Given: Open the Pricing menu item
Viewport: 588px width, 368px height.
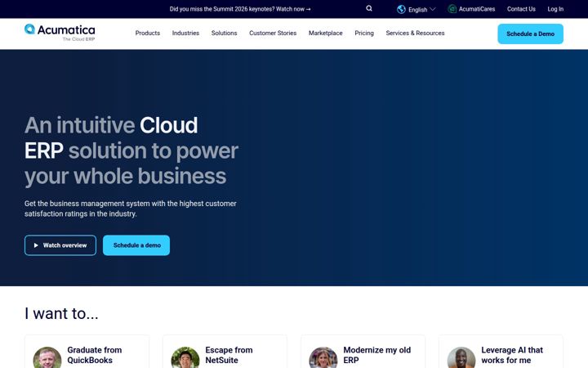Looking at the screenshot, I should [x=364, y=33].
